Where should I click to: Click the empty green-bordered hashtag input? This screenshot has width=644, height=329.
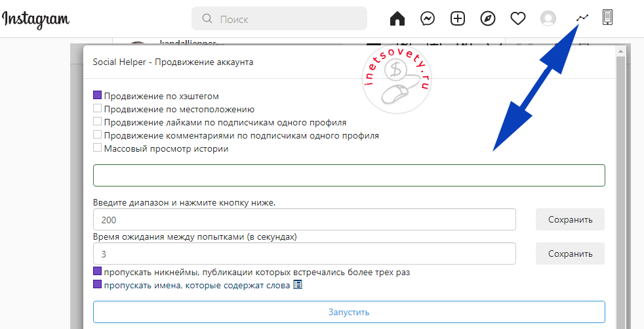tap(349, 175)
